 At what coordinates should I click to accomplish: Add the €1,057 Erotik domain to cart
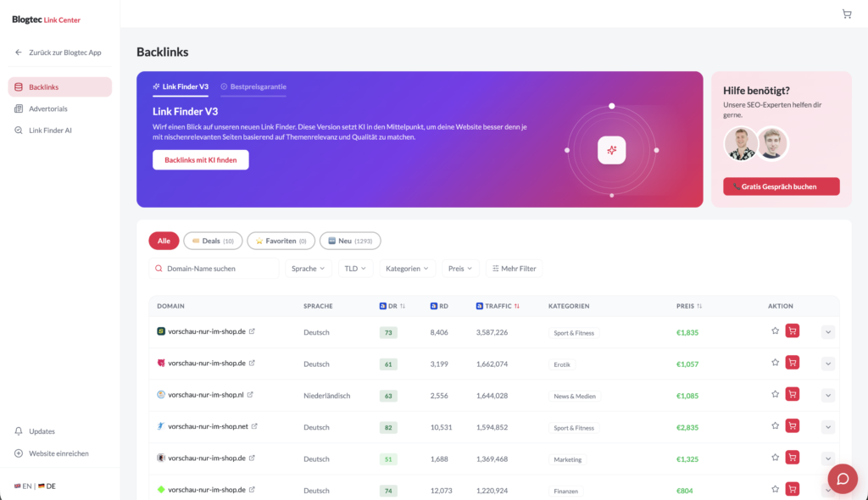pos(793,363)
